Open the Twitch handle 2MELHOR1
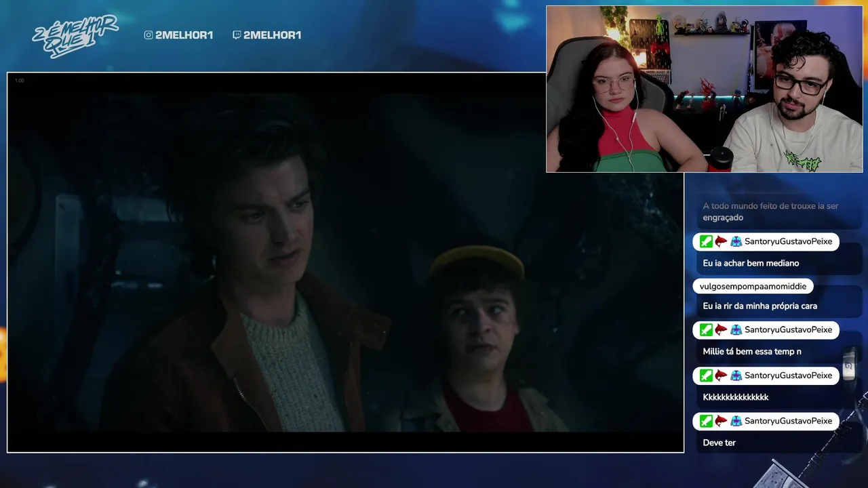The image size is (868, 488). [273, 35]
